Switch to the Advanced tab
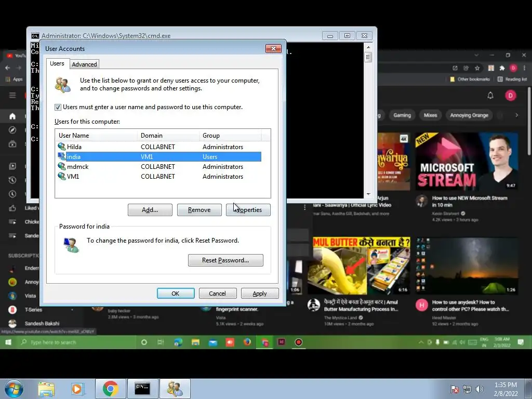 click(84, 64)
